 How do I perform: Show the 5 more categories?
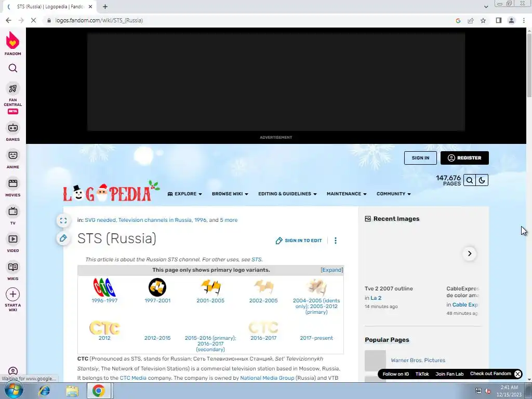[x=229, y=220]
